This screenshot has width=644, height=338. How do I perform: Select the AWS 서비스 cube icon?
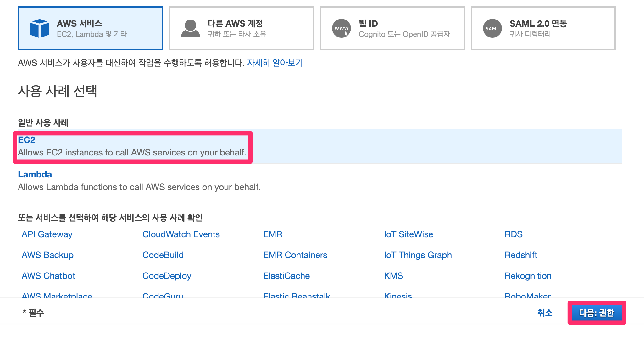(x=38, y=28)
